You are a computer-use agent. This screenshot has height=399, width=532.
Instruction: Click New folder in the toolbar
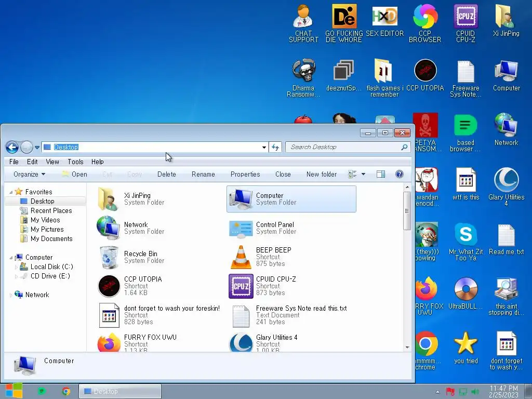click(x=321, y=175)
